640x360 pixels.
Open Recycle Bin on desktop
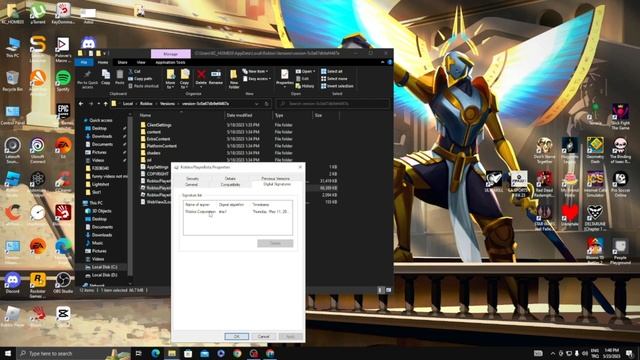point(12,80)
